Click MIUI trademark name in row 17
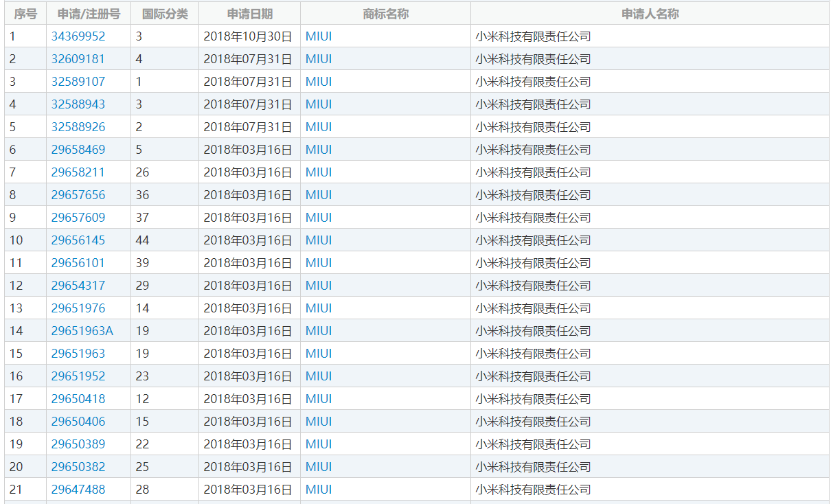Viewport: 833px width, 504px height. (319, 399)
